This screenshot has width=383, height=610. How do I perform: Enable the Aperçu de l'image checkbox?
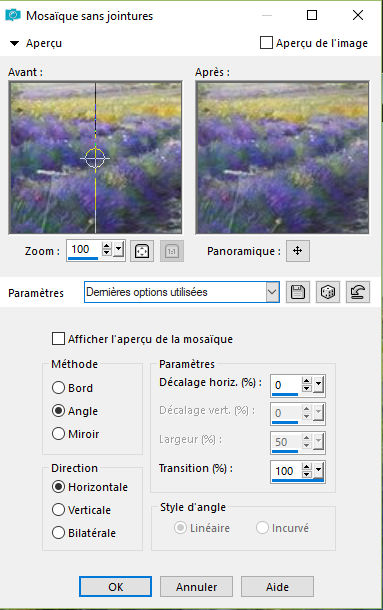coord(266,43)
